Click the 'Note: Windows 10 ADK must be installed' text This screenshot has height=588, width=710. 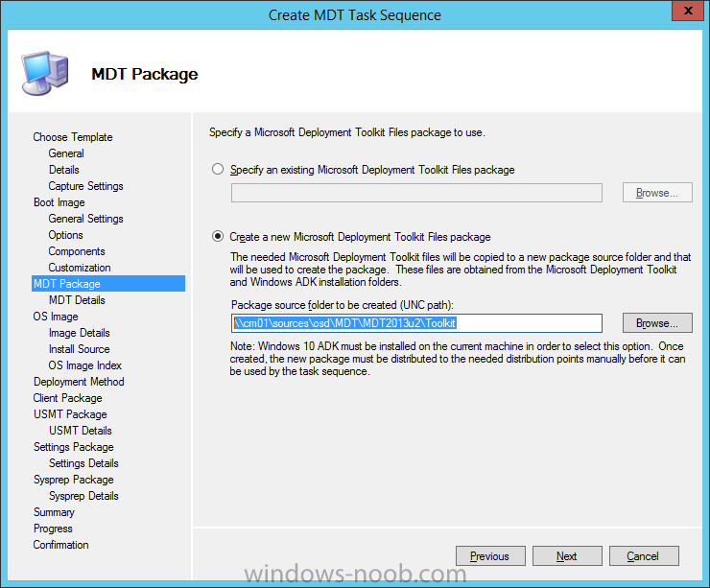point(458,359)
